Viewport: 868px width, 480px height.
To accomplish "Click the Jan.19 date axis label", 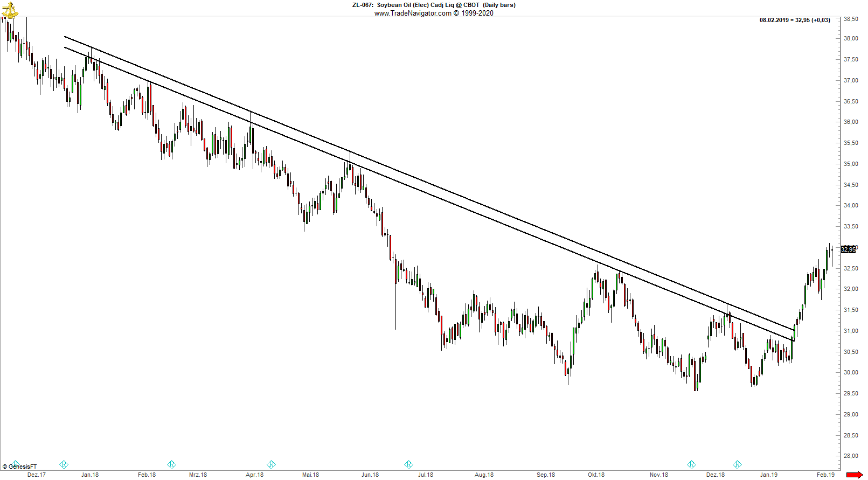I will point(768,475).
